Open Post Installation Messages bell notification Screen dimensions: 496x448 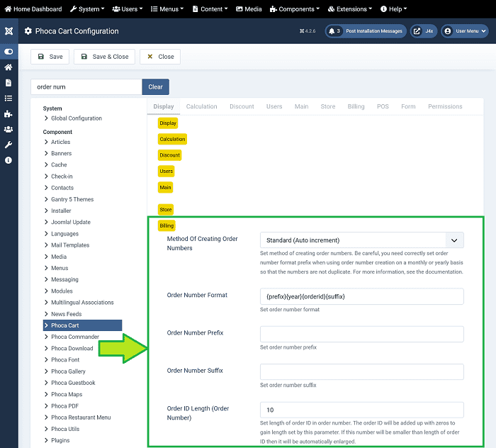click(365, 31)
